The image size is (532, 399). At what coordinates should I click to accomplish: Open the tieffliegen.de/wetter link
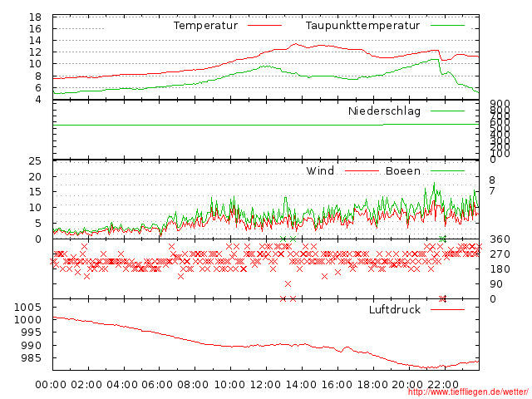468,392
